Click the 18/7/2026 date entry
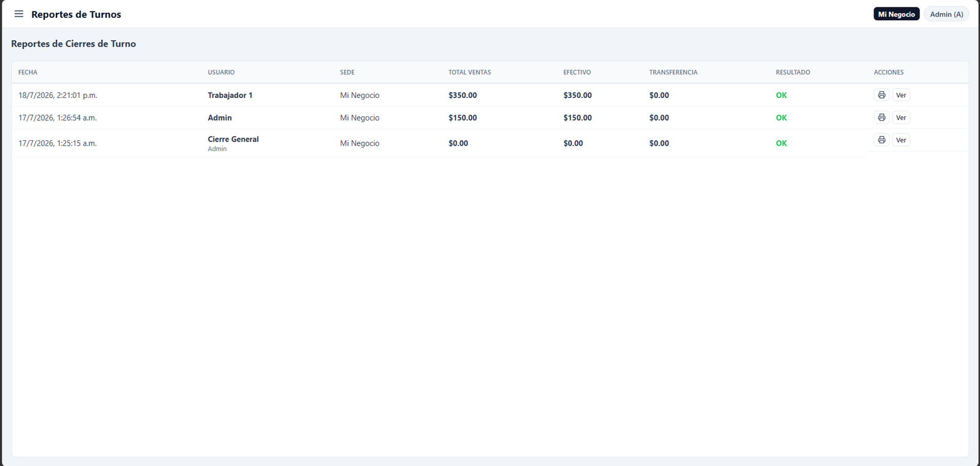The width and height of the screenshot is (980, 466). click(58, 96)
